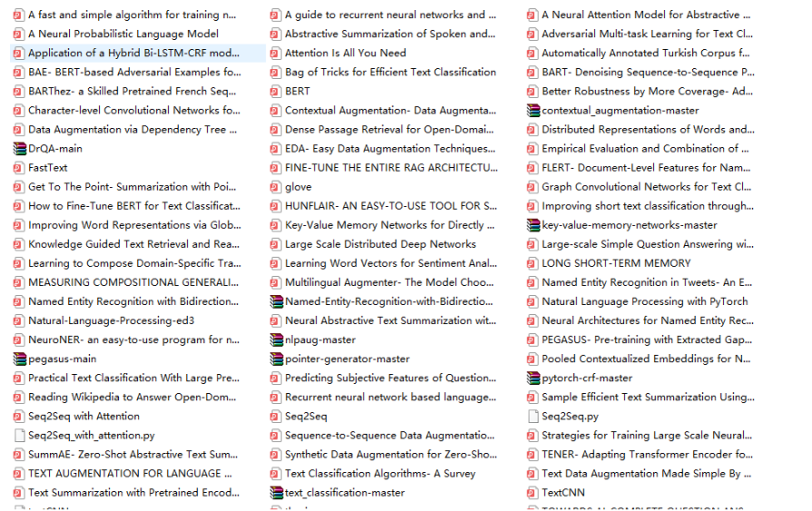The height and width of the screenshot is (511, 812).
Task: Click the PDF icon next to glove
Action: click(x=276, y=187)
